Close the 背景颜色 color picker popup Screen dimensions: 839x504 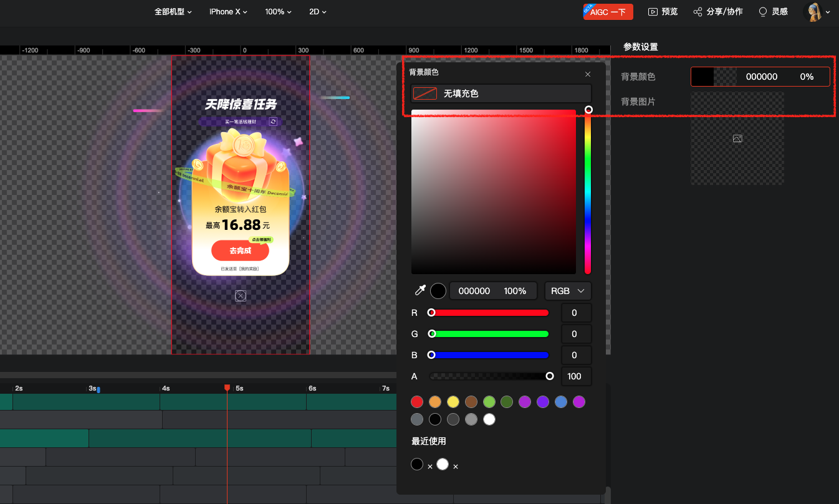[588, 74]
